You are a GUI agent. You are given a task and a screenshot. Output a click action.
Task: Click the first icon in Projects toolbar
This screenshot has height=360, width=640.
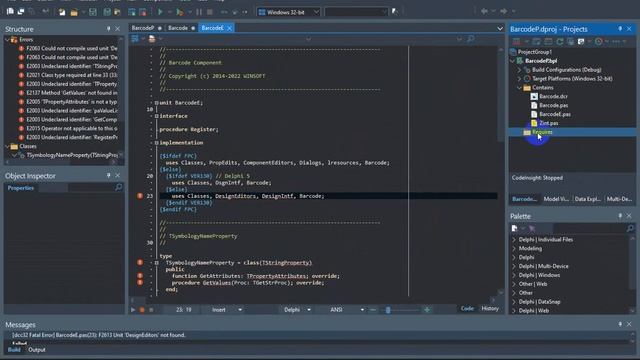[516, 41]
